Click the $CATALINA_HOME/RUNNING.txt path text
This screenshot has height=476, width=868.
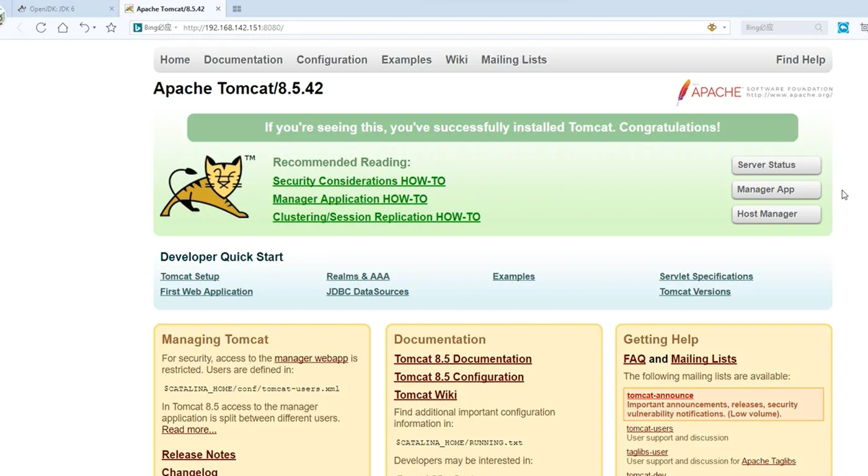pyautogui.click(x=459, y=443)
